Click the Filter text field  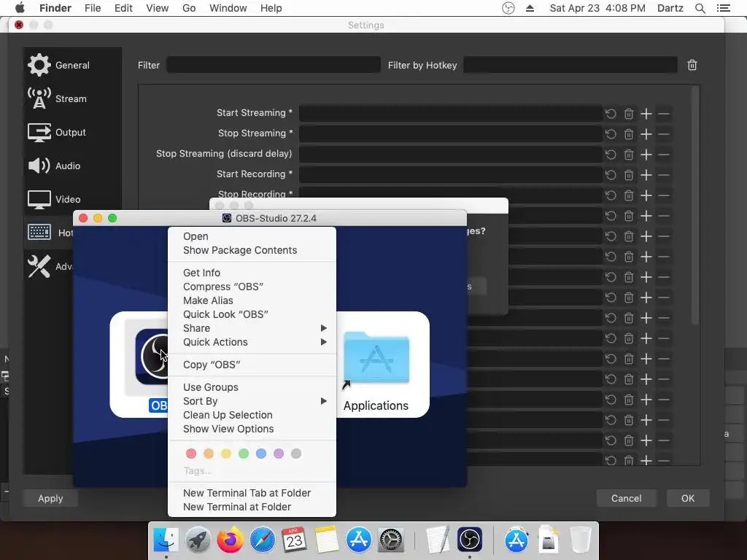pos(274,65)
